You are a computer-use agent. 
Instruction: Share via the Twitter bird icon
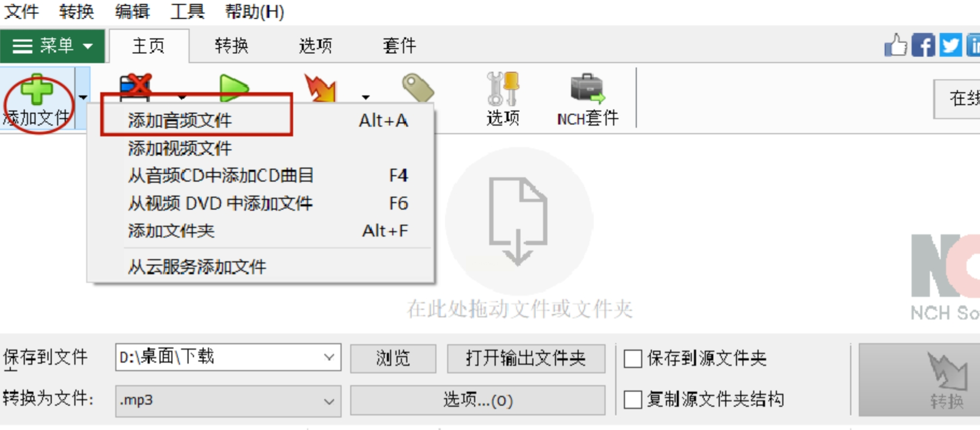tap(950, 45)
